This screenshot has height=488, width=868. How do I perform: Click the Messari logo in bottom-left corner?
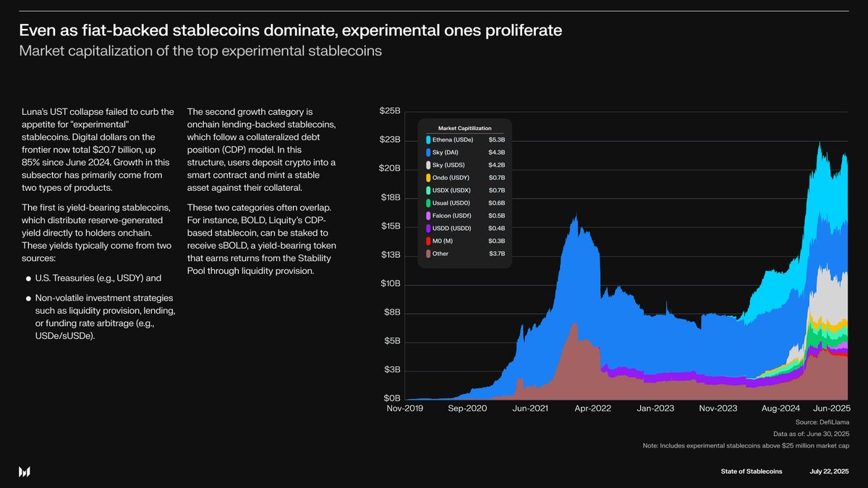point(25,471)
